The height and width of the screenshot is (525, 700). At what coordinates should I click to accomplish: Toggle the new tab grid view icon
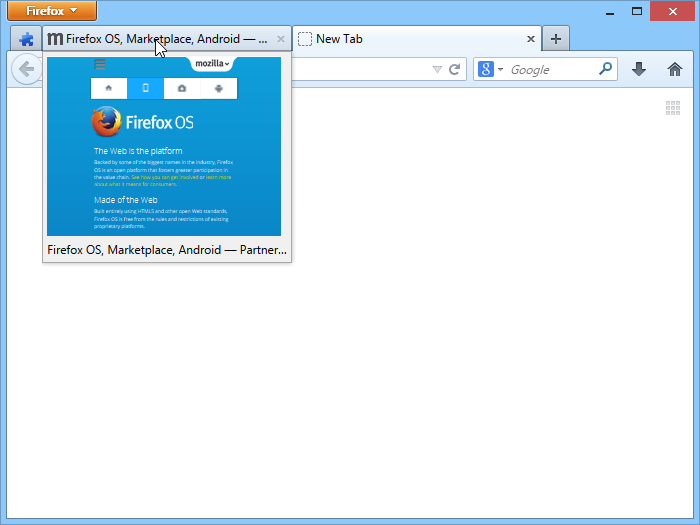[x=674, y=108]
